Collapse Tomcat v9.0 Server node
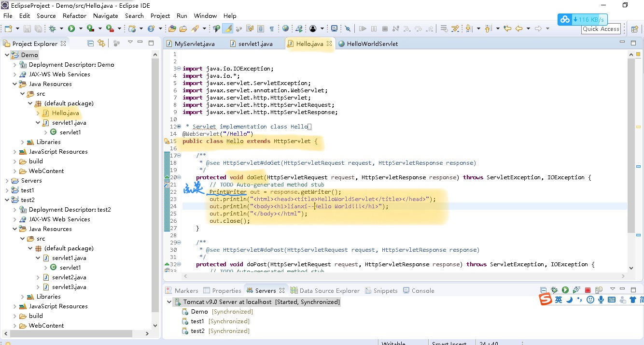The width and height of the screenshot is (644, 345). (x=169, y=302)
